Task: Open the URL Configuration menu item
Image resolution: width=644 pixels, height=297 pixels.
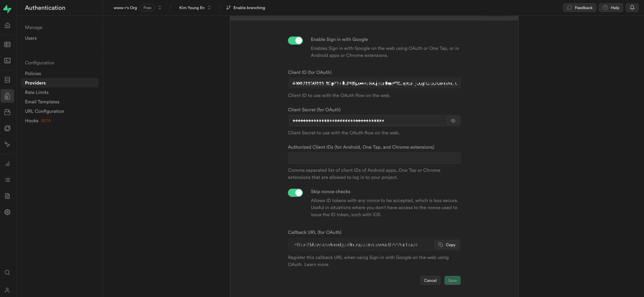Action: [44, 111]
